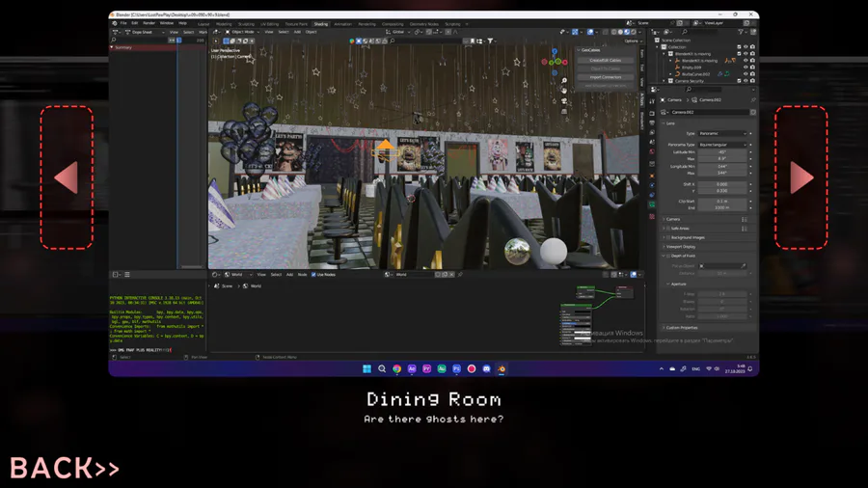Open the File menu in Blender

[x=123, y=23]
